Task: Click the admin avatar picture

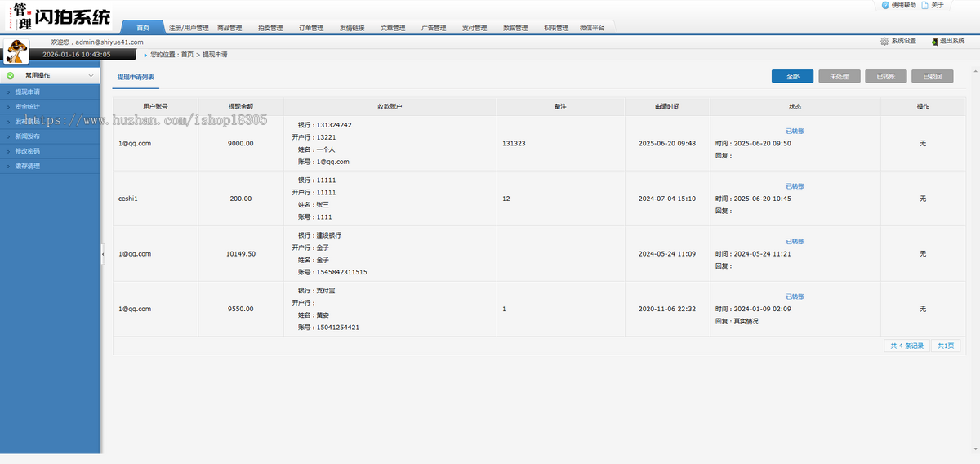Action: (x=17, y=51)
